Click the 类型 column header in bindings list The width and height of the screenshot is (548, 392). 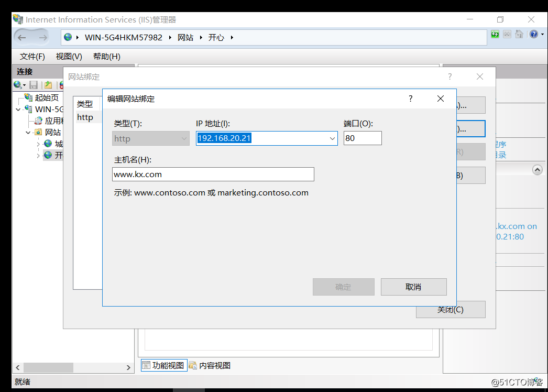tap(86, 104)
